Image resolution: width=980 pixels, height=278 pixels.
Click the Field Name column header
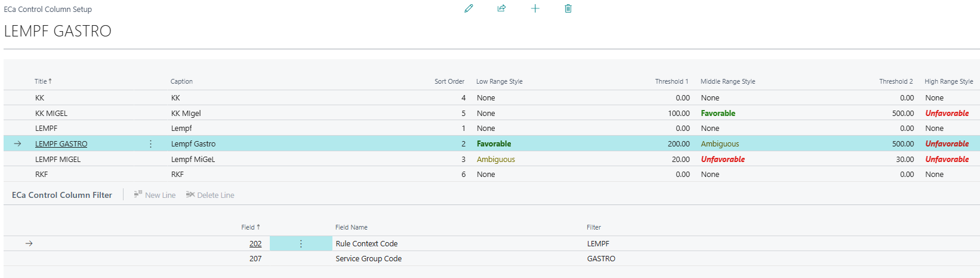point(352,227)
